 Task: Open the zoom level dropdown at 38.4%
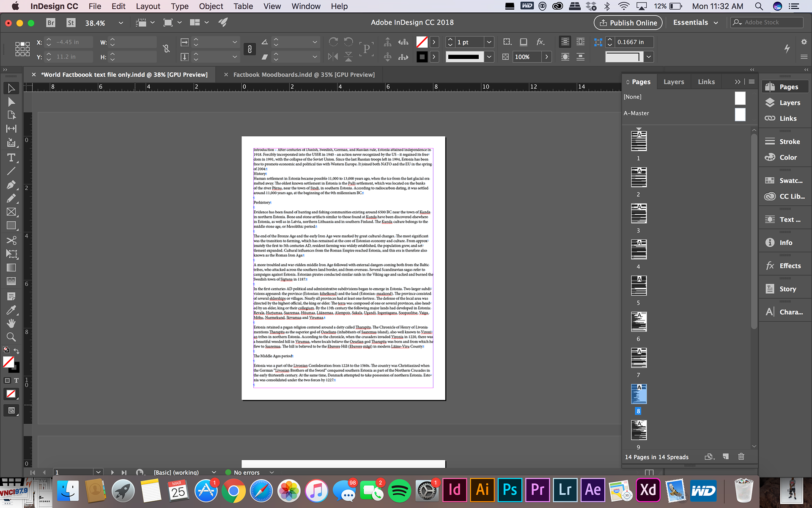(121, 23)
